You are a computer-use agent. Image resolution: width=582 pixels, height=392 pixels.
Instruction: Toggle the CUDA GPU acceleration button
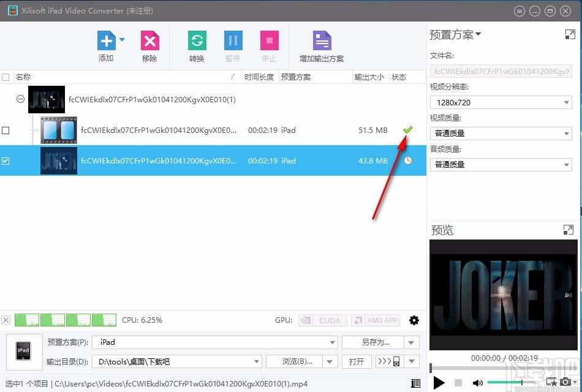[322, 320]
